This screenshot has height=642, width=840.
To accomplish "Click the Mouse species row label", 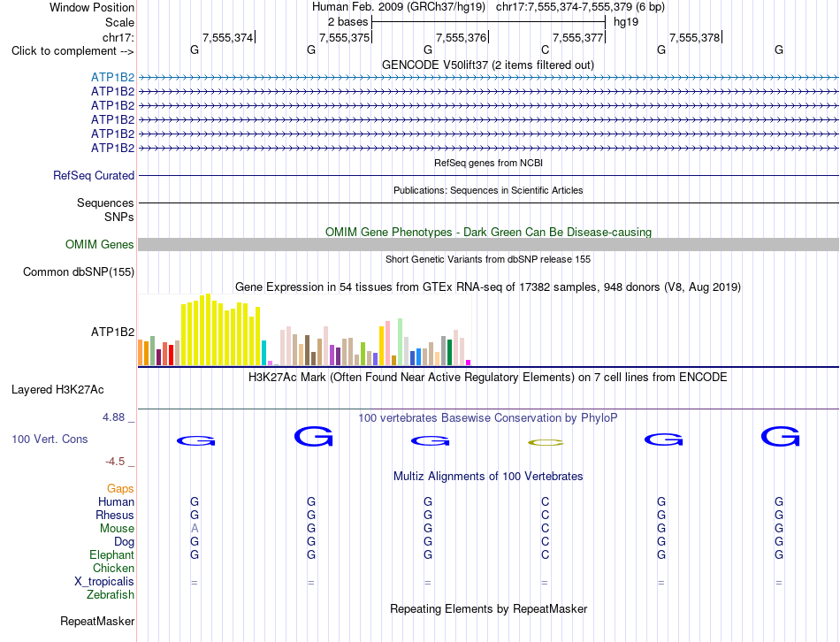I will [x=117, y=529].
